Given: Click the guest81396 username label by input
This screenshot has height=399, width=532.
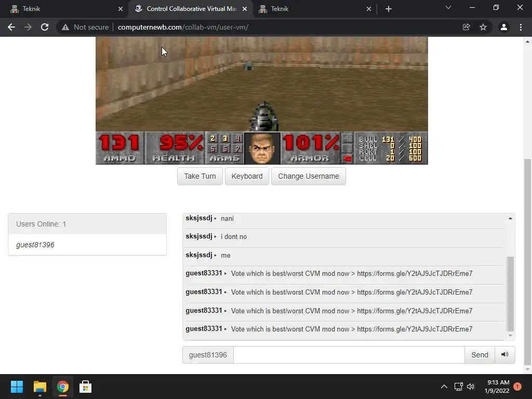Looking at the screenshot, I should pos(208,355).
